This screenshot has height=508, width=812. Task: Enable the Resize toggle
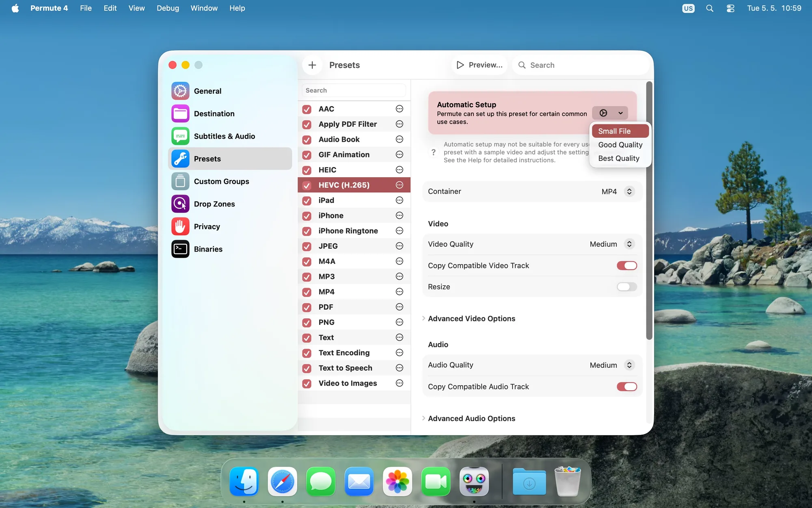[627, 287]
